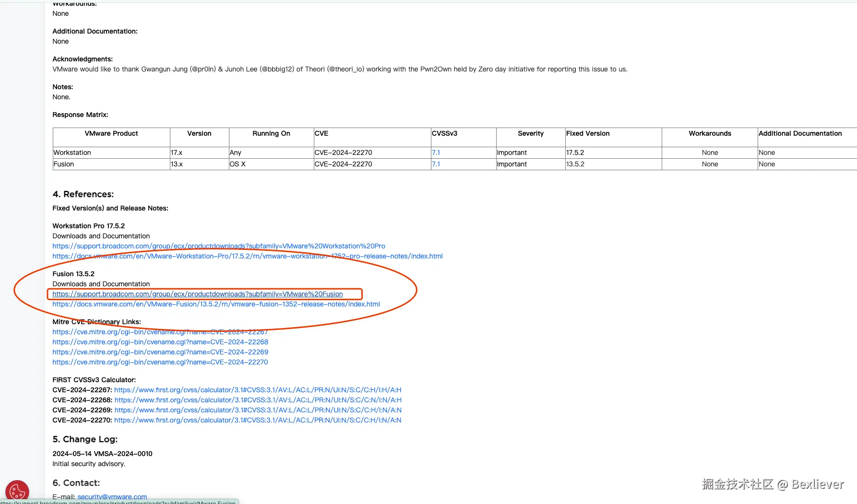Click 'Important' severity in the Workstation row
The width and height of the screenshot is (857, 504).
512,152
